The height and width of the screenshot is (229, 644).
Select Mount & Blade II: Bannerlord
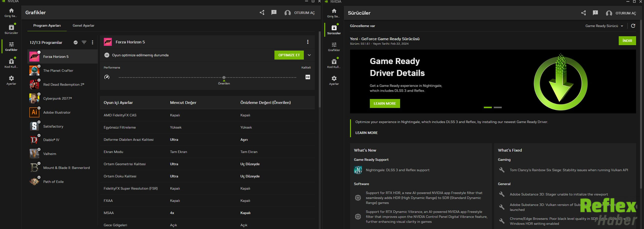[63, 168]
